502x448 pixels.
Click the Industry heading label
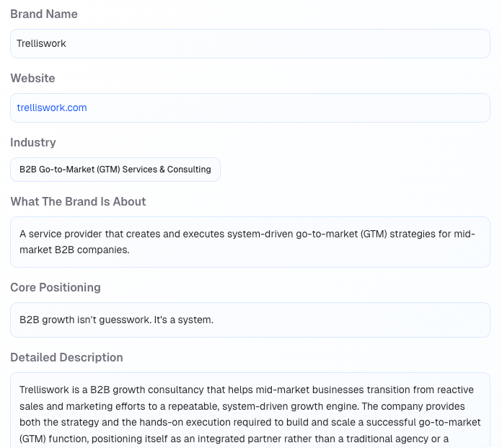pyautogui.click(x=33, y=143)
